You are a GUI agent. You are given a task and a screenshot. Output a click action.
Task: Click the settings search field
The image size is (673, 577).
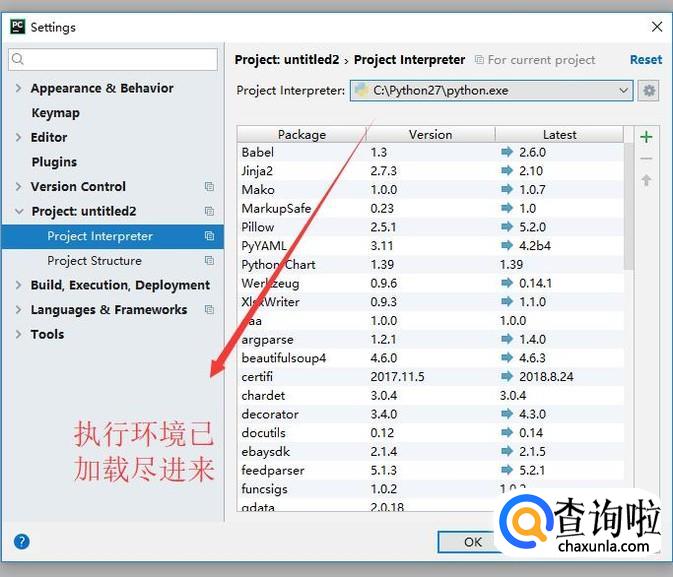click(x=113, y=59)
